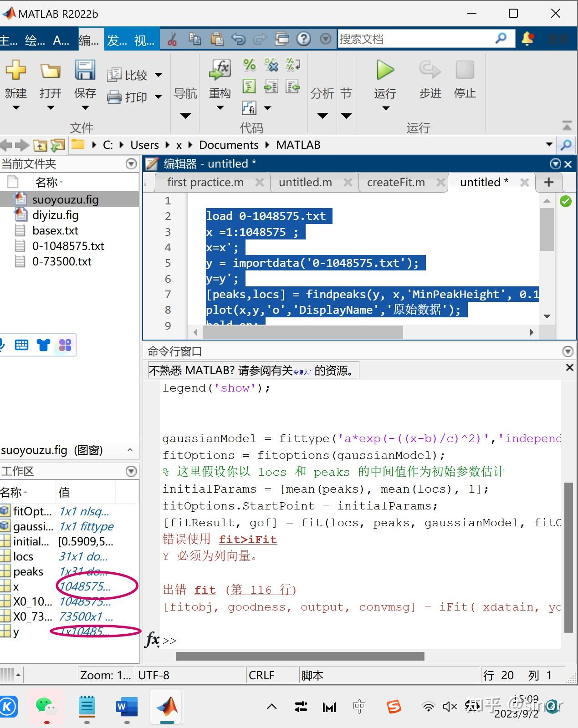Expand the 运行 dropdown arrow

point(386,108)
